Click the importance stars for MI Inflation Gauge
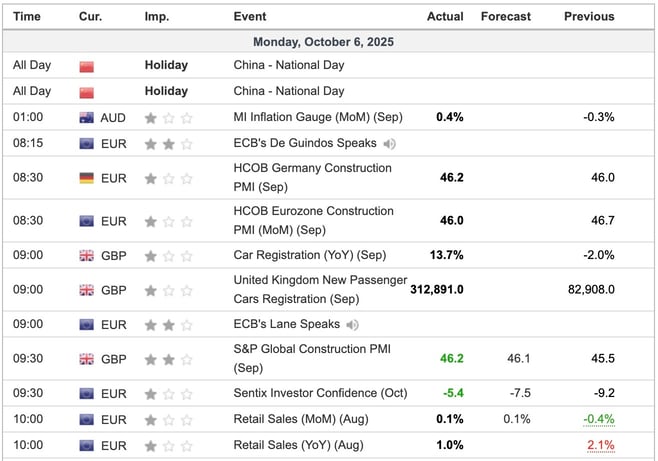Viewport: 658px width, 461px height. tap(168, 117)
